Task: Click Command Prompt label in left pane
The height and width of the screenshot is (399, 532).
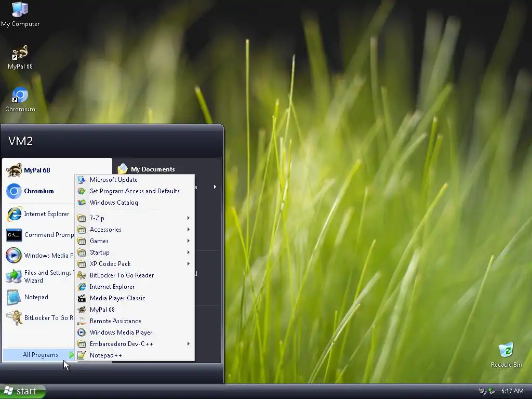Action: 49,235
